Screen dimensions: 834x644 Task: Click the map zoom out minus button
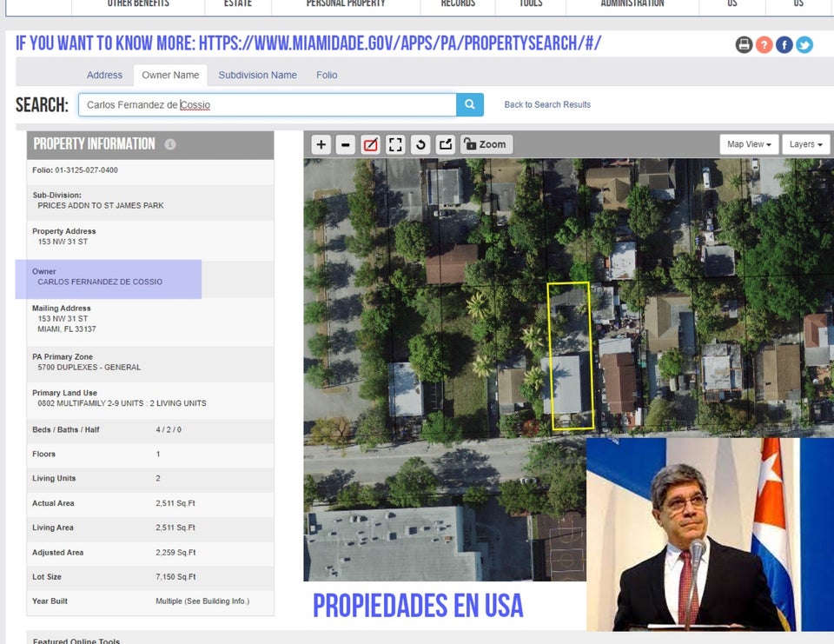(346, 144)
